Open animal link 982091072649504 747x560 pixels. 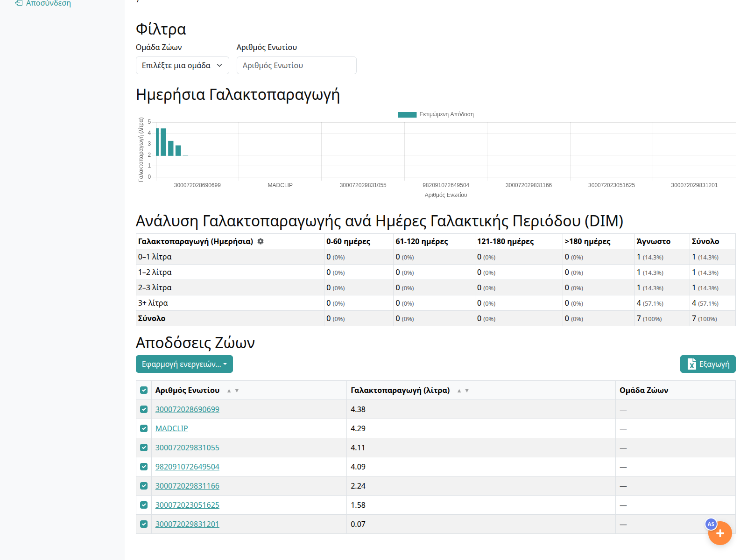(187, 467)
